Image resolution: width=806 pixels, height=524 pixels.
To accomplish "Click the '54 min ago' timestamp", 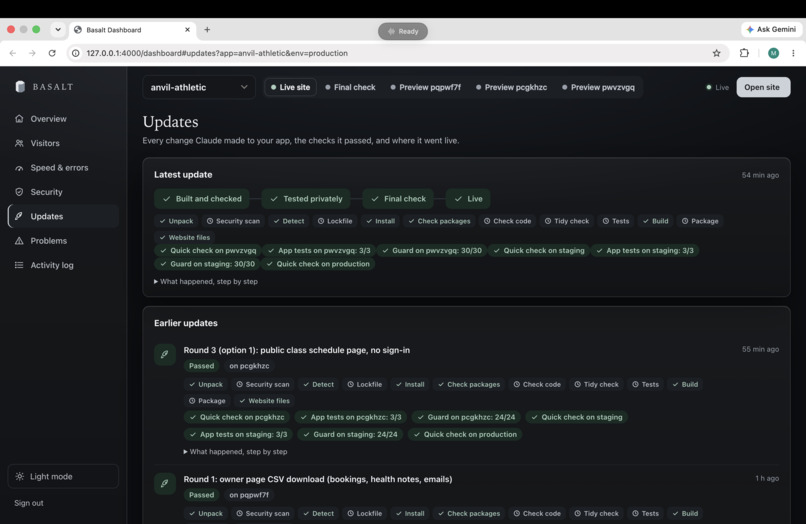I will 760,175.
